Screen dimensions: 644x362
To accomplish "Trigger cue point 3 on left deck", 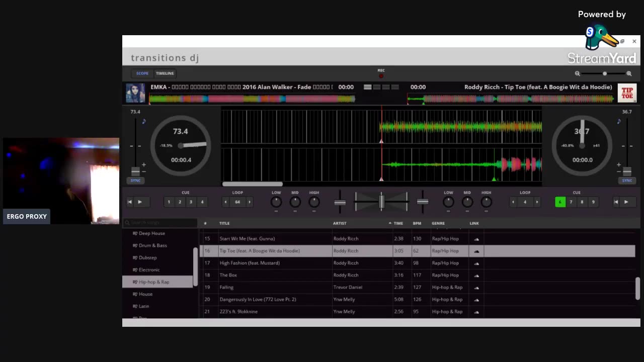I will [x=191, y=202].
